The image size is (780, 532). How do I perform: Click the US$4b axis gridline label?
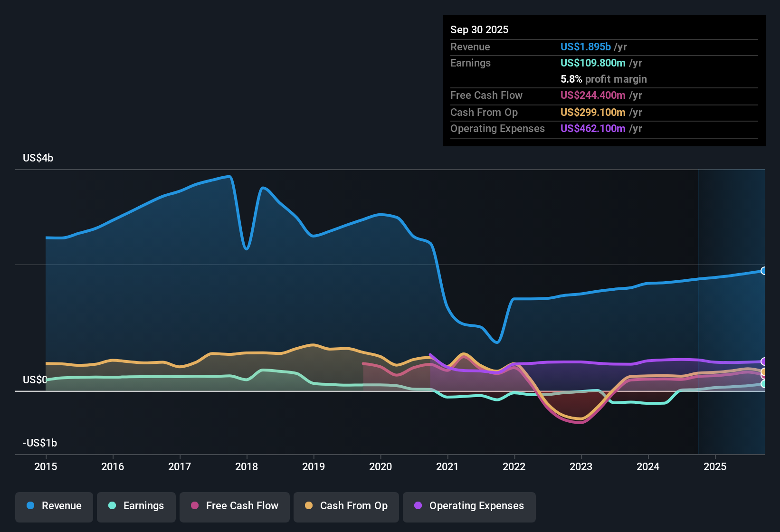[x=38, y=158]
